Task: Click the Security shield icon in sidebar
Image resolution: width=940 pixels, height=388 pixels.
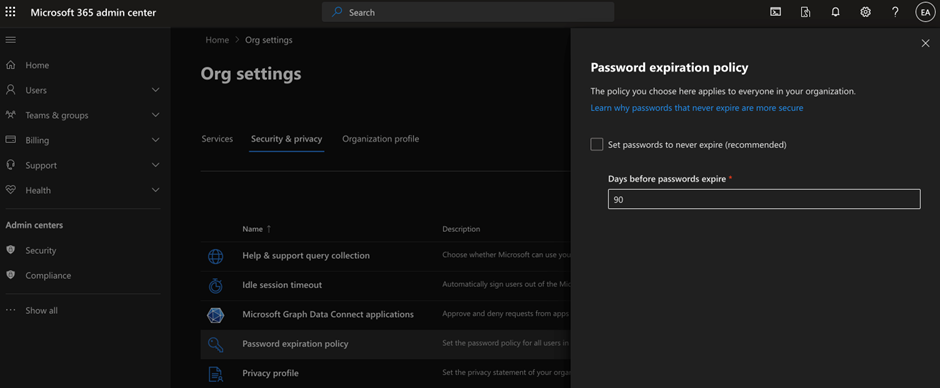Action: (x=10, y=250)
